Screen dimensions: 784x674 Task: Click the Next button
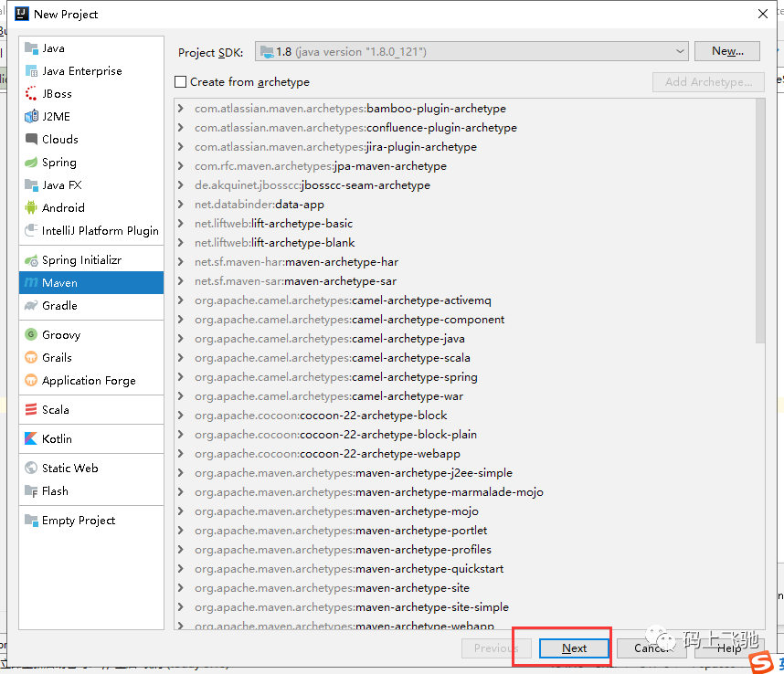(574, 648)
